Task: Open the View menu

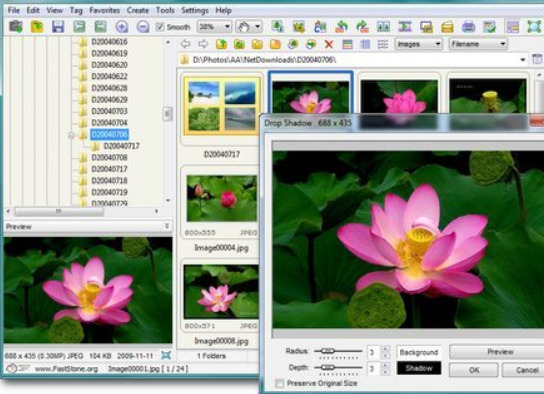Action: click(x=54, y=10)
